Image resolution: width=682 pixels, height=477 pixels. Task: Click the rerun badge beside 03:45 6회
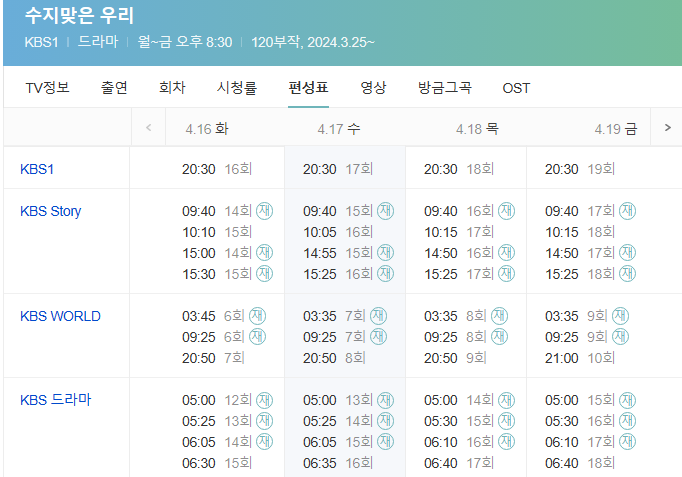(257, 316)
